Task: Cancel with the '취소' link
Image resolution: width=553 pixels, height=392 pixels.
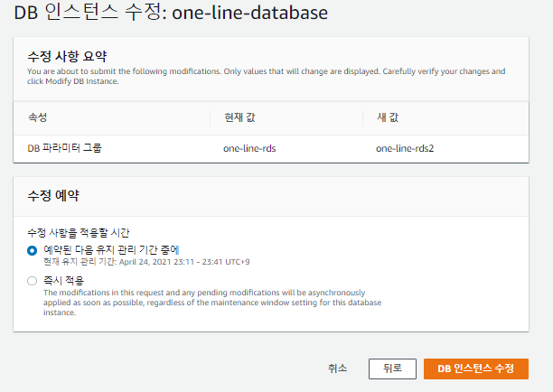Action: coord(338,369)
